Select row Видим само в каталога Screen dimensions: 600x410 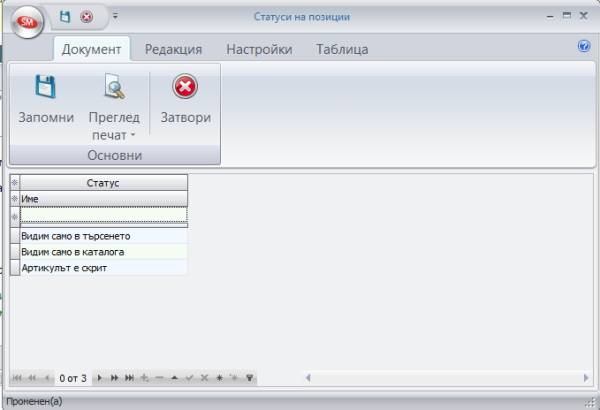pyautogui.click(x=103, y=252)
